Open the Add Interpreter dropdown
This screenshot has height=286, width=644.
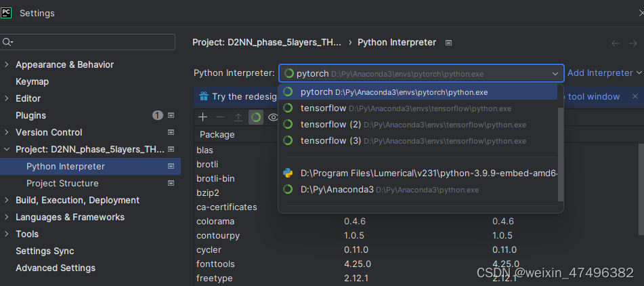(x=604, y=73)
